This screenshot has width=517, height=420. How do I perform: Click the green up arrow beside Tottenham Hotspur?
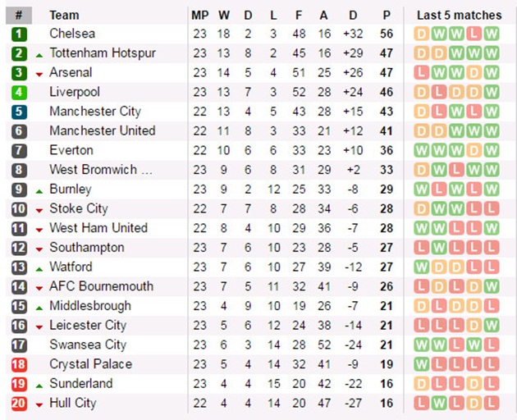pos(39,54)
